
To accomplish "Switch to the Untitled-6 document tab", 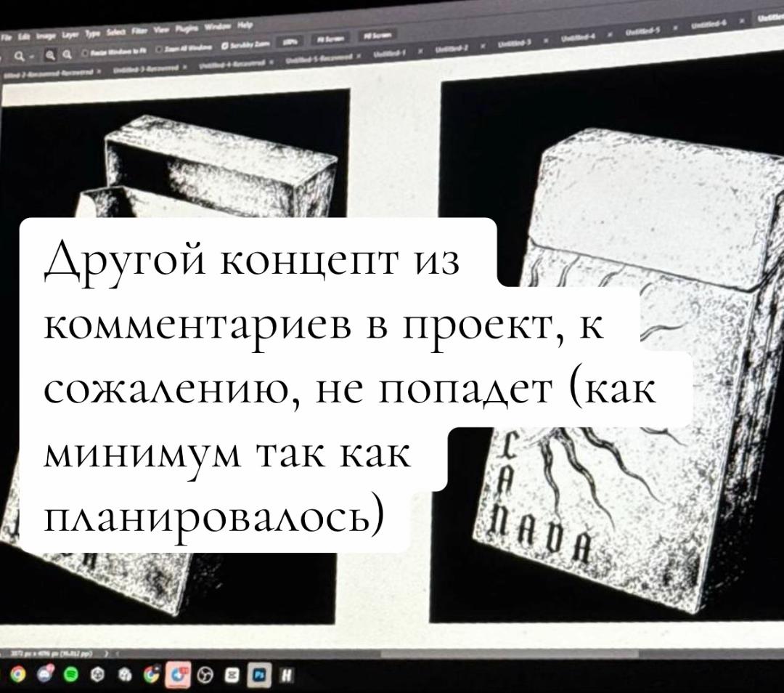I will tap(709, 25).
